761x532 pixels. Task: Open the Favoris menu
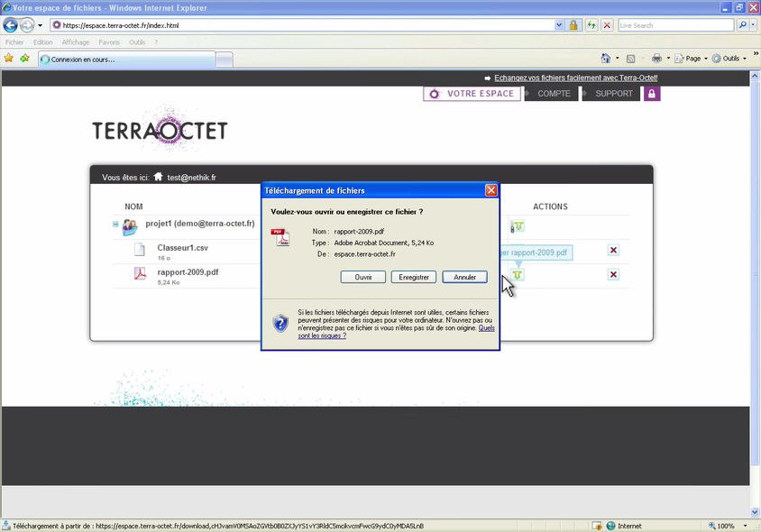tap(109, 42)
